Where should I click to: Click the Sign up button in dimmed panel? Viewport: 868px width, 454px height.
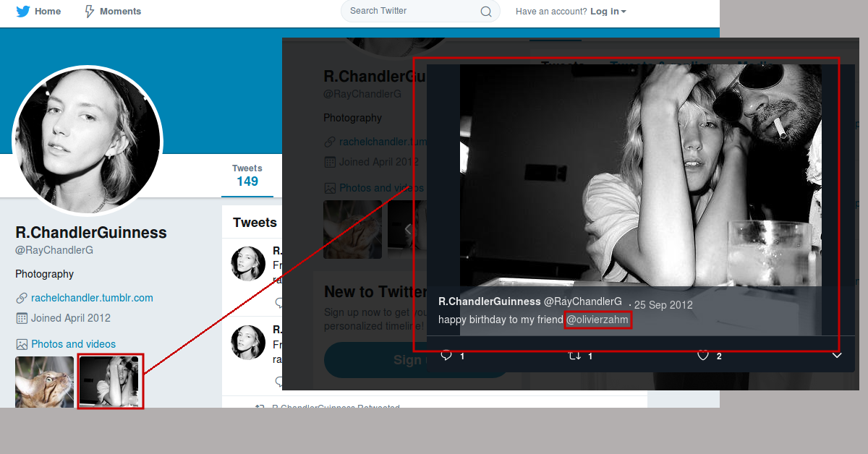(x=416, y=360)
